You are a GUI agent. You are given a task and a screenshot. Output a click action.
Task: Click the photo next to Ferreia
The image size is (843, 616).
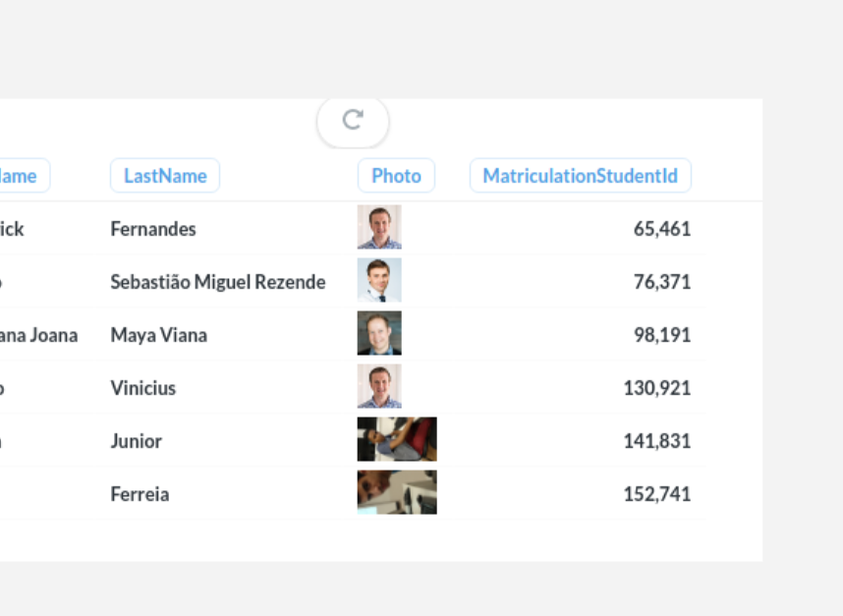pyautogui.click(x=397, y=491)
